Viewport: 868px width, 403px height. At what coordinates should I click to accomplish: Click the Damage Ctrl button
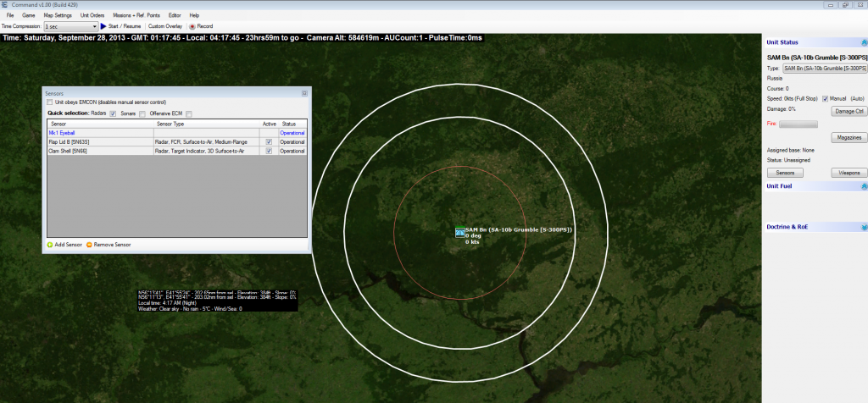click(849, 111)
